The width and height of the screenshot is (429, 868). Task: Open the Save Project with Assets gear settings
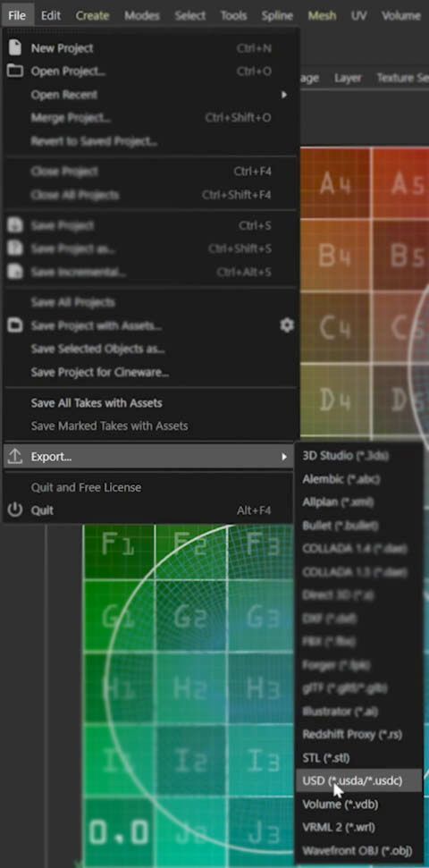[x=286, y=325]
